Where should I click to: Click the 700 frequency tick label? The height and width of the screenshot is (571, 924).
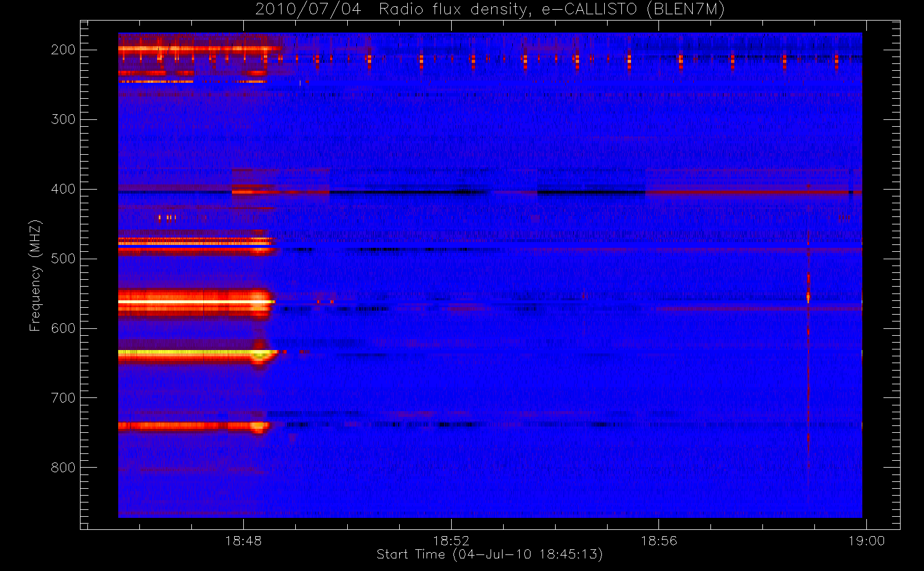click(x=63, y=398)
